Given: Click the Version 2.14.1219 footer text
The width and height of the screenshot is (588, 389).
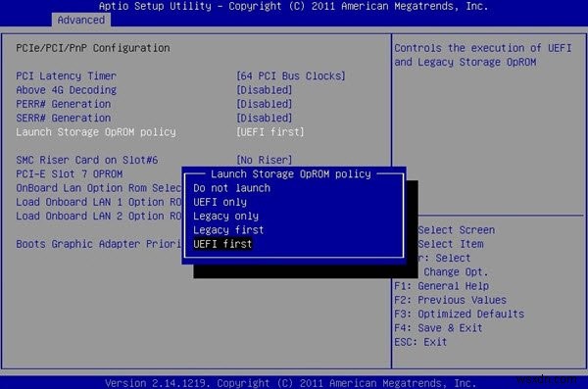Looking at the screenshot, I should pyautogui.click(x=291, y=383).
